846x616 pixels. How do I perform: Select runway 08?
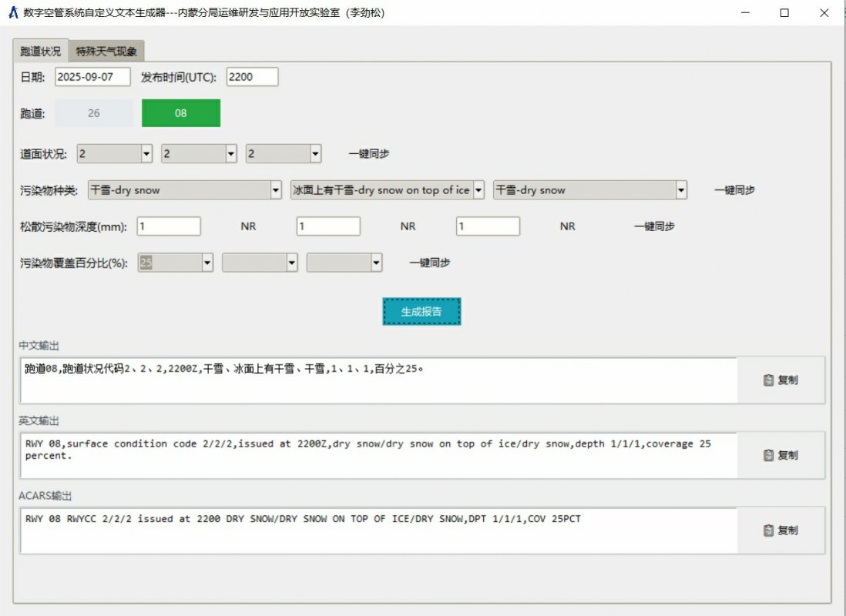click(x=180, y=112)
